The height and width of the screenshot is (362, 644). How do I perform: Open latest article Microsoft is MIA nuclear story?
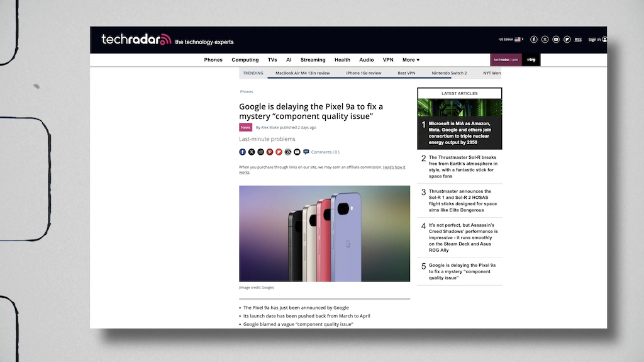[460, 133]
